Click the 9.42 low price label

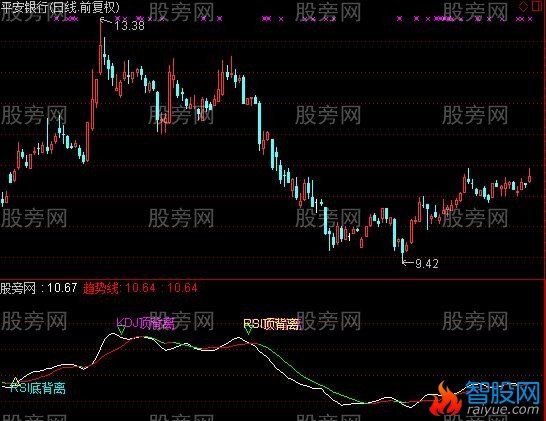point(427,264)
